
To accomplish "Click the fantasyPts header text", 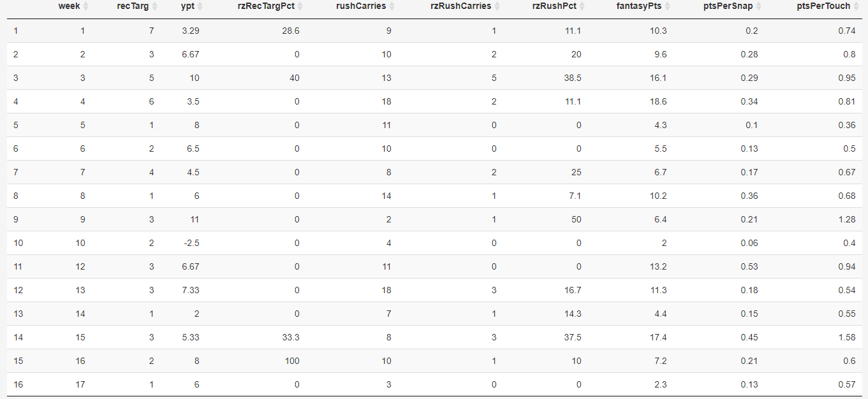I will tap(639, 6).
